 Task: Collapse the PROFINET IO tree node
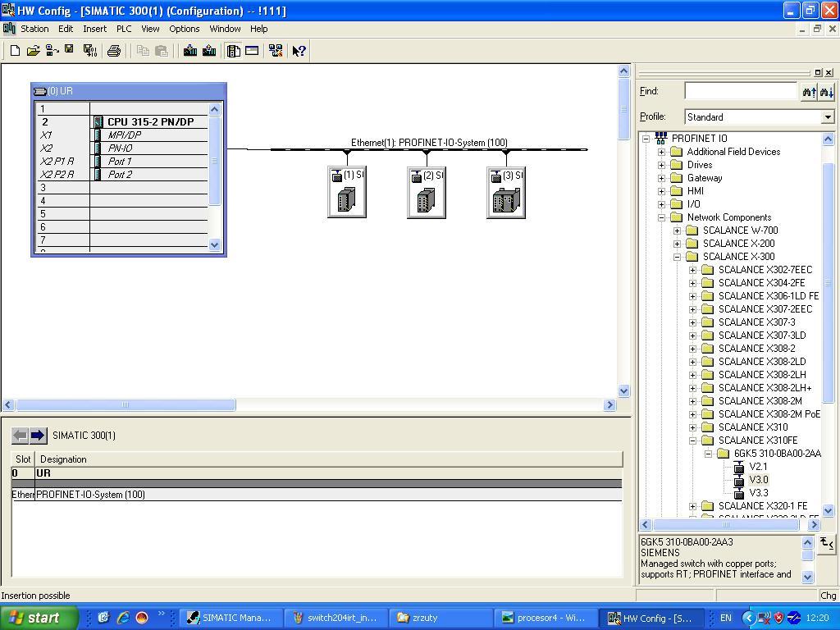tap(646, 139)
